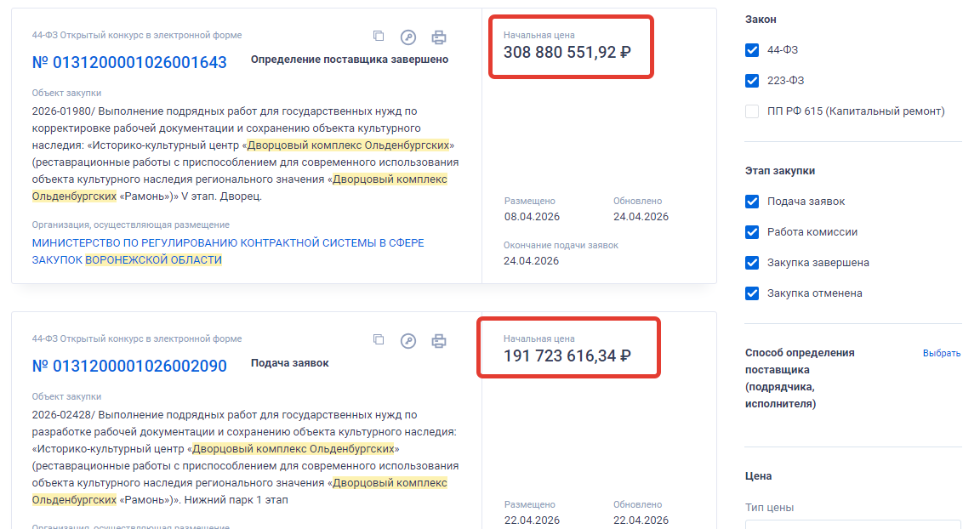Click key signature icon on procurement 0131200001026002090
This screenshot has width=980, height=529.
pyautogui.click(x=408, y=341)
